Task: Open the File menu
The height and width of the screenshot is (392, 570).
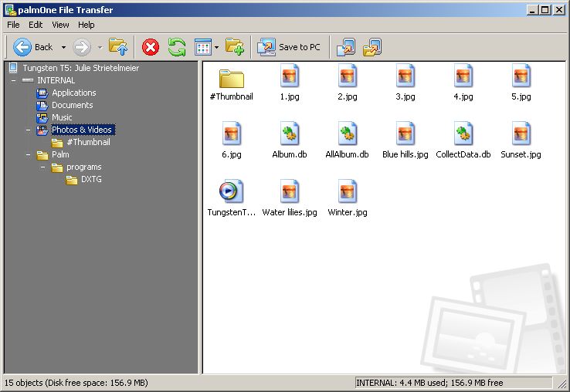Action: (x=13, y=25)
